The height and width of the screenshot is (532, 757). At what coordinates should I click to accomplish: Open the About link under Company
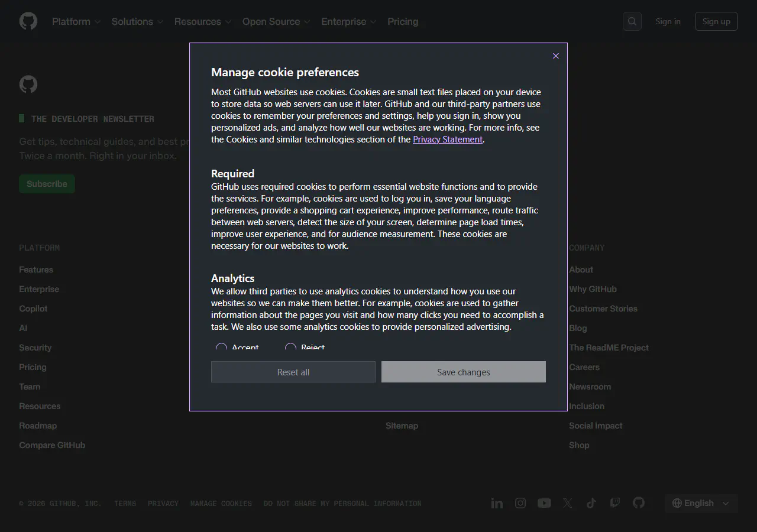[x=581, y=270]
